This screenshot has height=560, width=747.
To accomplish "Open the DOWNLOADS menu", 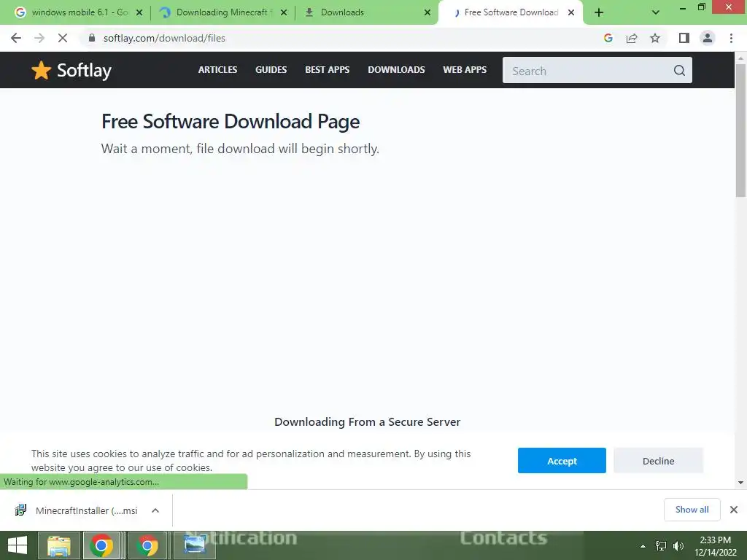I will point(396,70).
